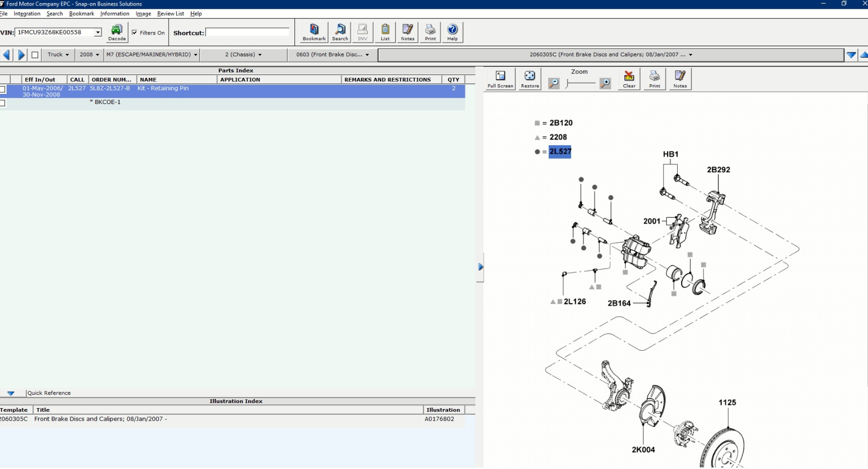The width and height of the screenshot is (868, 469).
Task: Open the M7 (ESCAPE/MARINER/HYBRID) model dropdown
Action: 152,55
